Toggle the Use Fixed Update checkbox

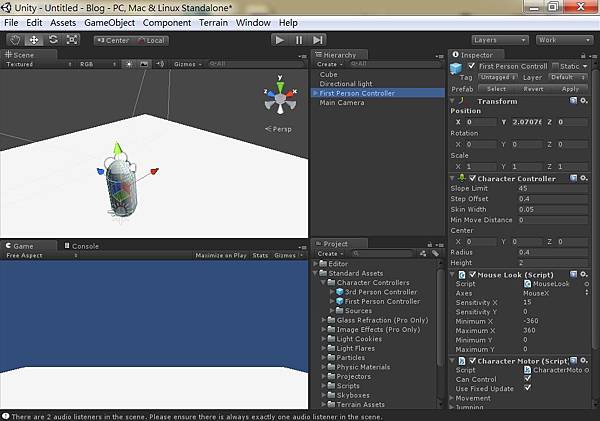(528, 388)
